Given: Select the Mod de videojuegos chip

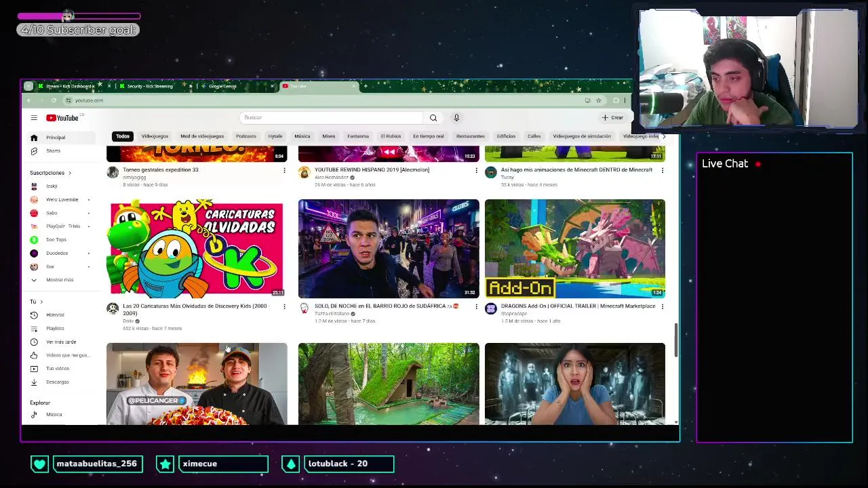Looking at the screenshot, I should pyautogui.click(x=202, y=136).
